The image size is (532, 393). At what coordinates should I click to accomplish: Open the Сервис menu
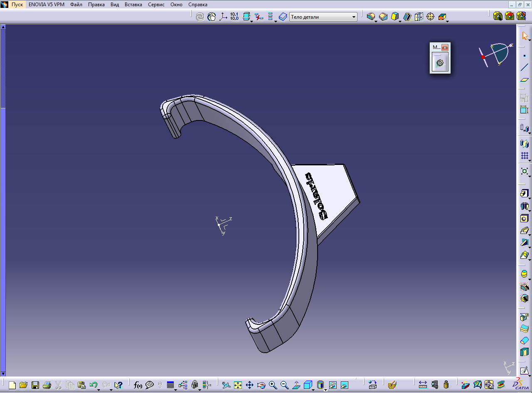[156, 5]
